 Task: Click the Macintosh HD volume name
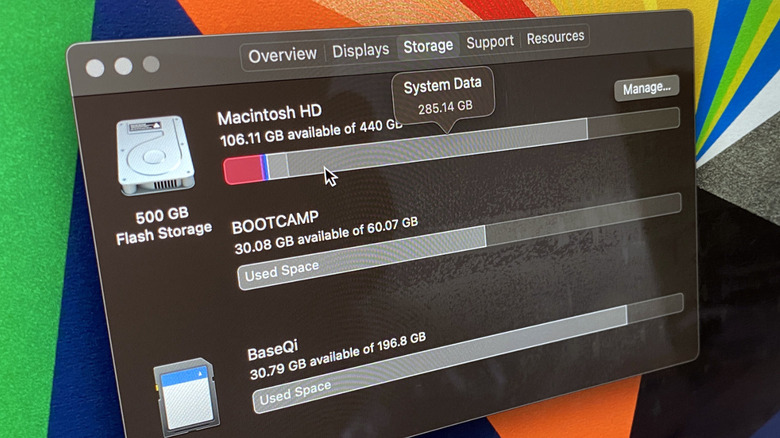[x=270, y=115]
